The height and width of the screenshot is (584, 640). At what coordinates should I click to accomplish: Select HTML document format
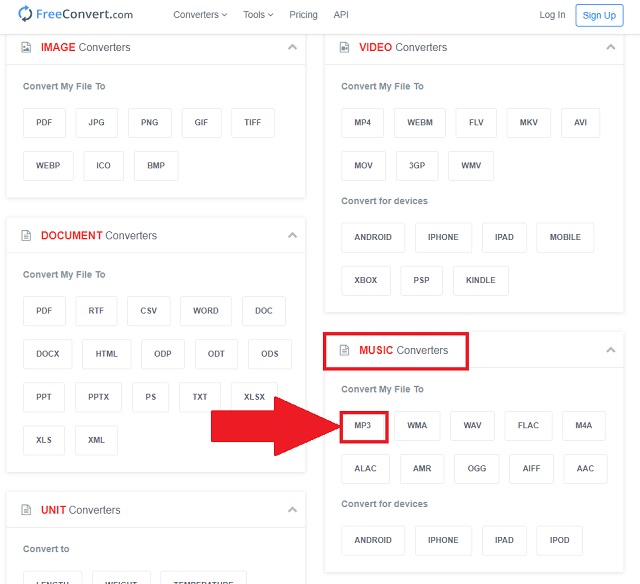(107, 354)
